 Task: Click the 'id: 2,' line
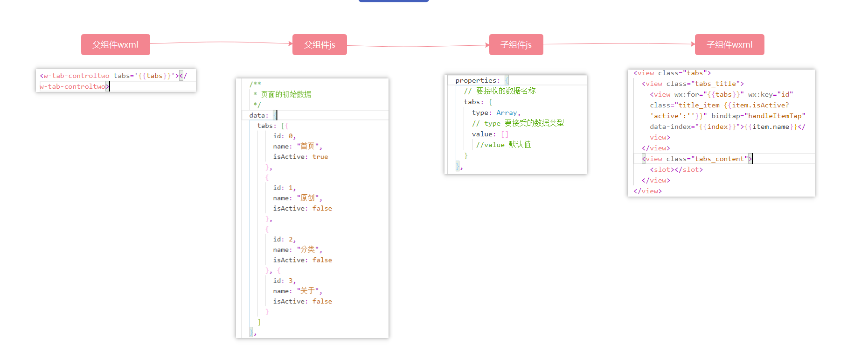point(285,239)
